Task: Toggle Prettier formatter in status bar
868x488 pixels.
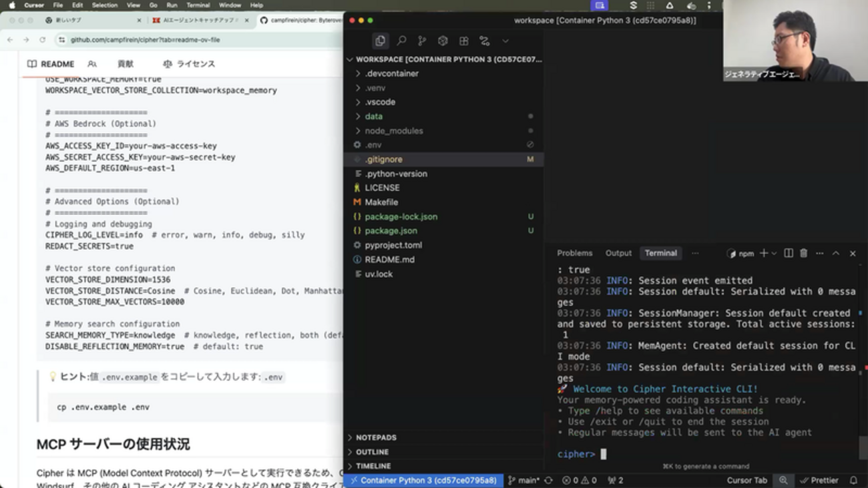Action: (x=819, y=480)
